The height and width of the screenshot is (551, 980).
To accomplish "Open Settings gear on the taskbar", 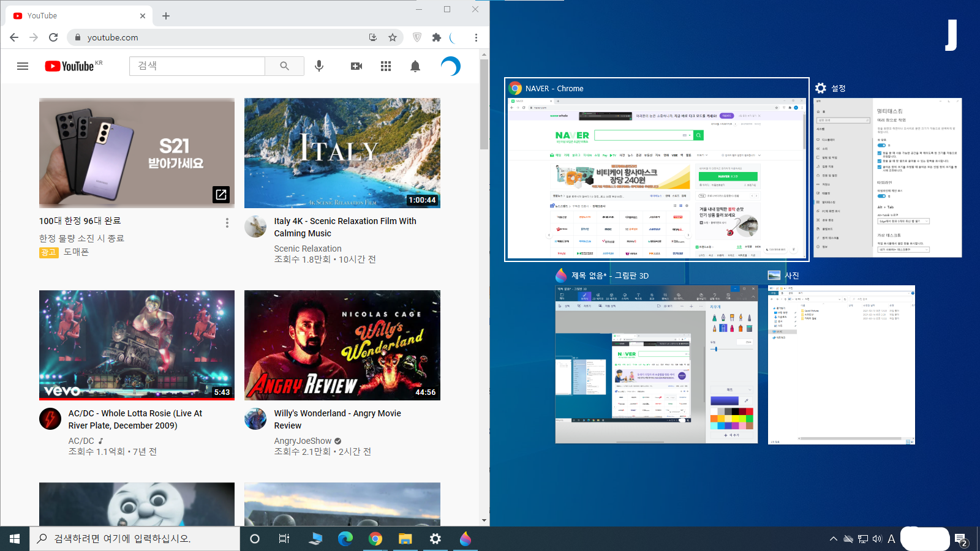I will tap(435, 539).
